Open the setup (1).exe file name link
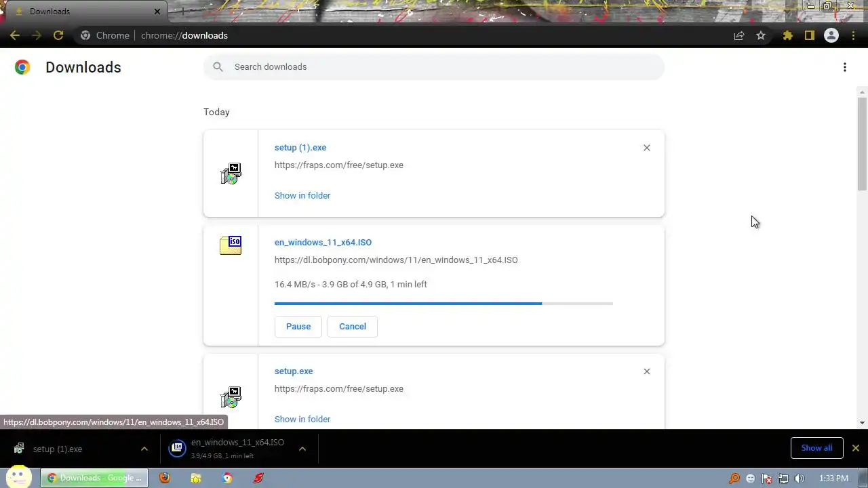Image resolution: width=868 pixels, height=488 pixels. (300, 147)
